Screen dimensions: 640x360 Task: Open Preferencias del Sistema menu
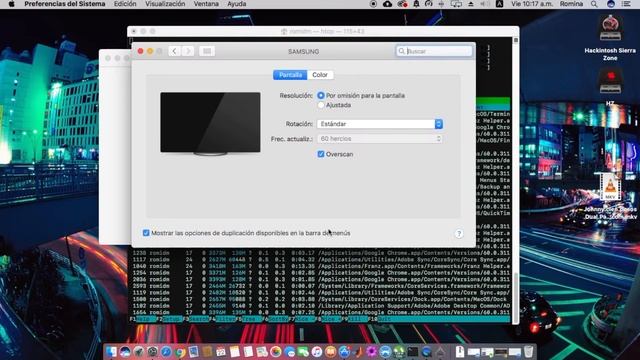pos(64,4)
